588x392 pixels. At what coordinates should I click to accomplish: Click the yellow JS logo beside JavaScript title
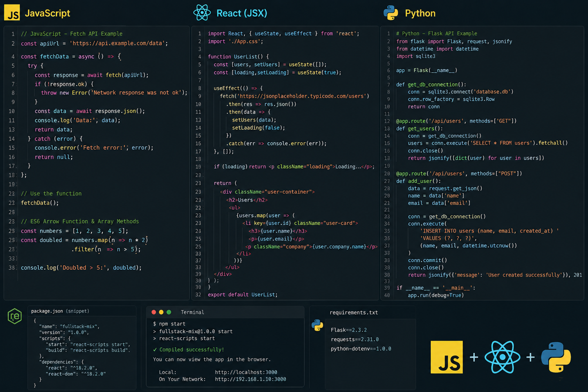coord(12,13)
